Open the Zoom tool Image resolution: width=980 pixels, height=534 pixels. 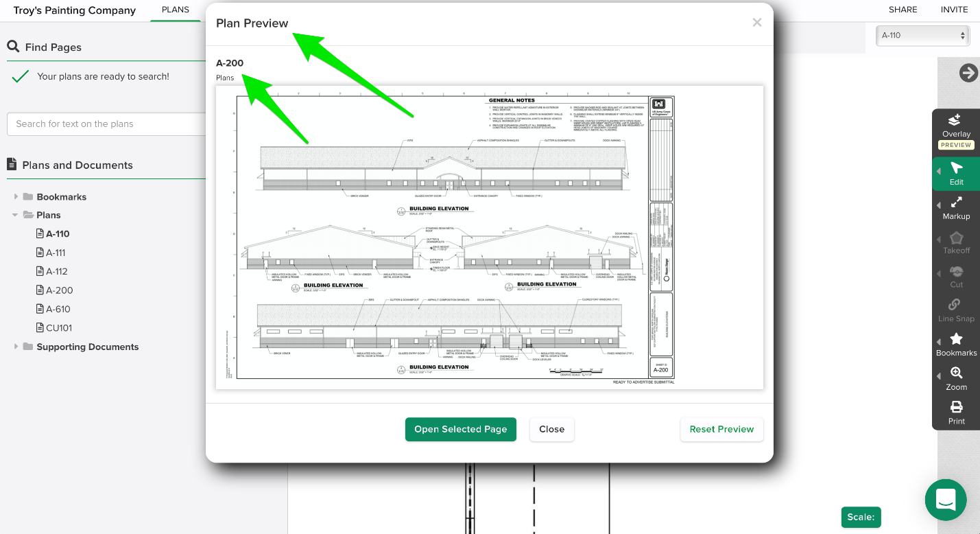tap(956, 379)
